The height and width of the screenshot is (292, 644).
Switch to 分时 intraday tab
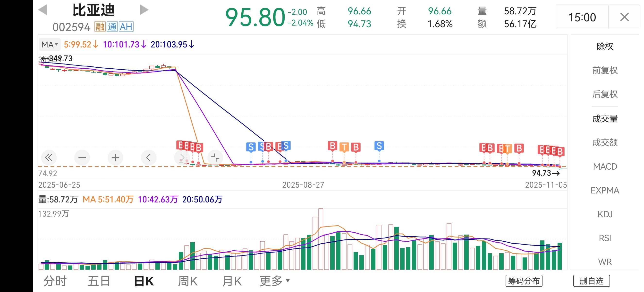pyautogui.click(x=55, y=281)
